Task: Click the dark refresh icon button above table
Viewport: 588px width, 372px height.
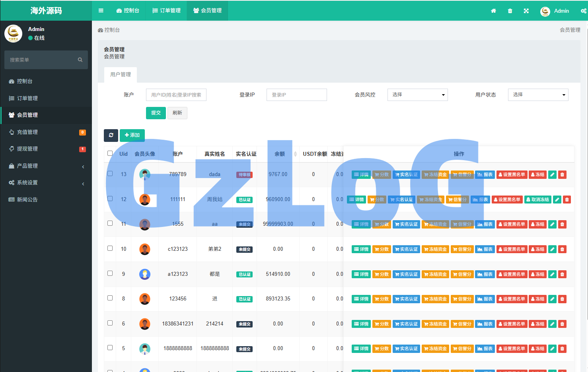Action: (x=111, y=135)
